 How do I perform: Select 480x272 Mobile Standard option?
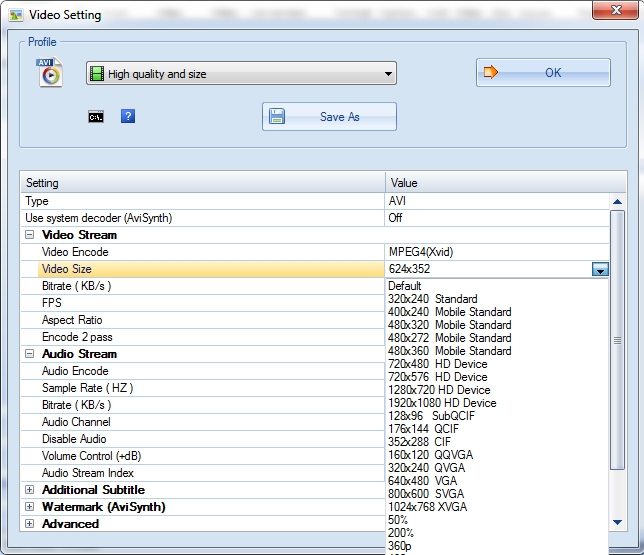tap(497, 338)
